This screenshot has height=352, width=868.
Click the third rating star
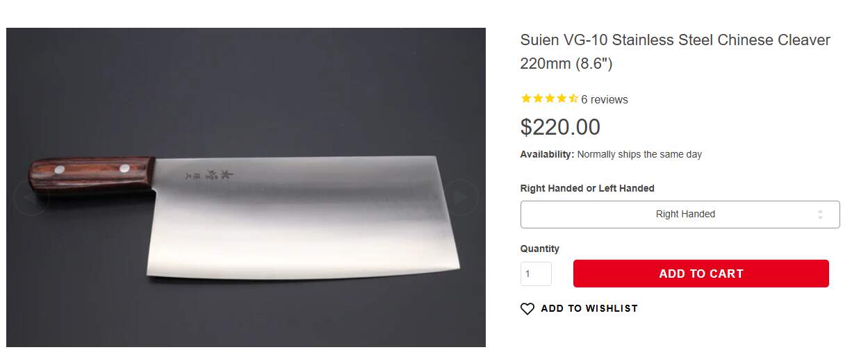pyautogui.click(x=550, y=99)
